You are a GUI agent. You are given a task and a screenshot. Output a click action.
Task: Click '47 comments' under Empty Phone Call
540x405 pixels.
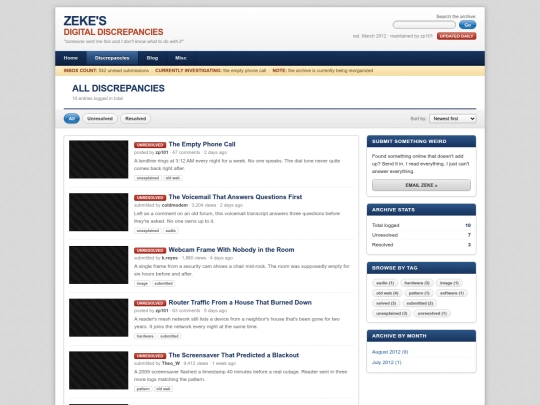[x=186, y=153]
